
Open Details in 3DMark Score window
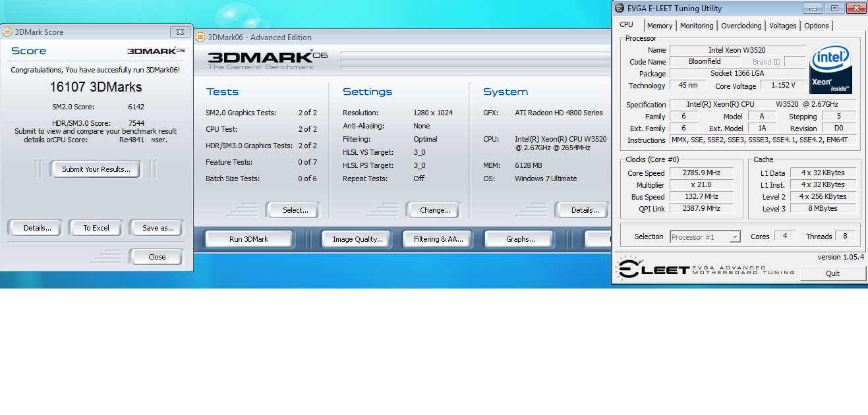37,228
